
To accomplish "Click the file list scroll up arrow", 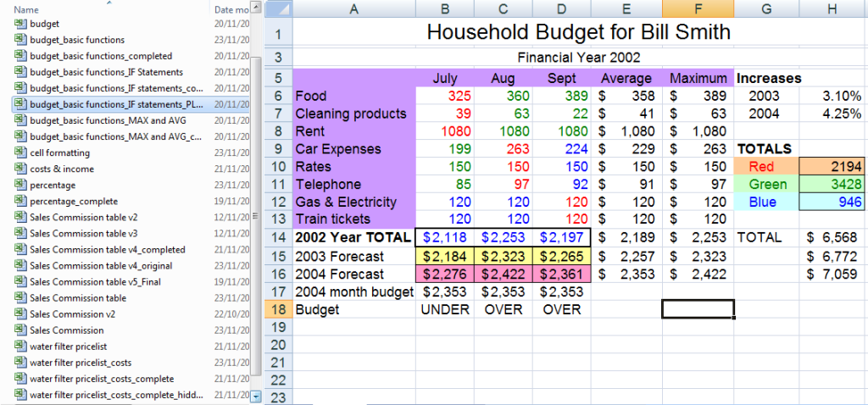I will pos(255,7).
